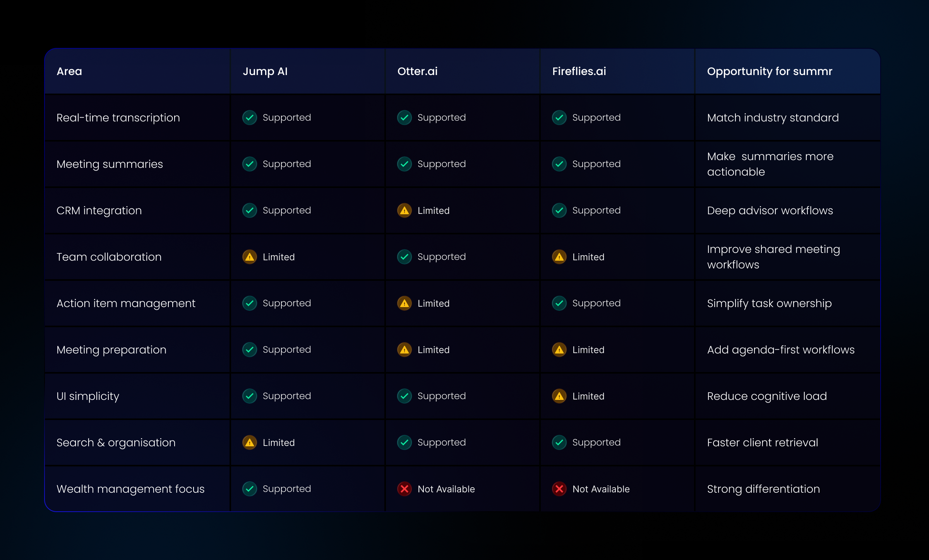Screen dimensions: 929x560
Task: Click Fireflies.ai's warning icon for UI simplicity
Action: pyautogui.click(x=559, y=396)
